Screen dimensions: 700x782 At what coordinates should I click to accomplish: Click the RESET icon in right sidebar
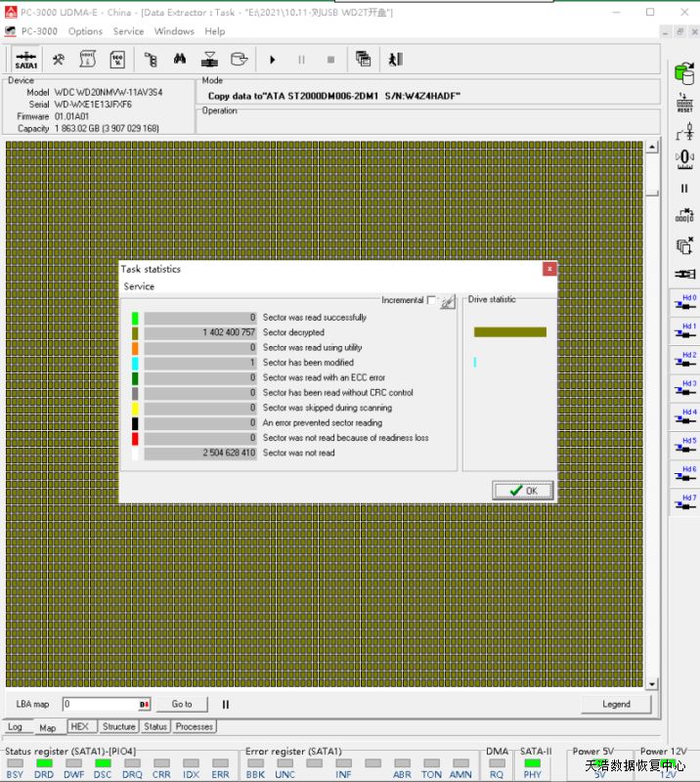point(684,103)
